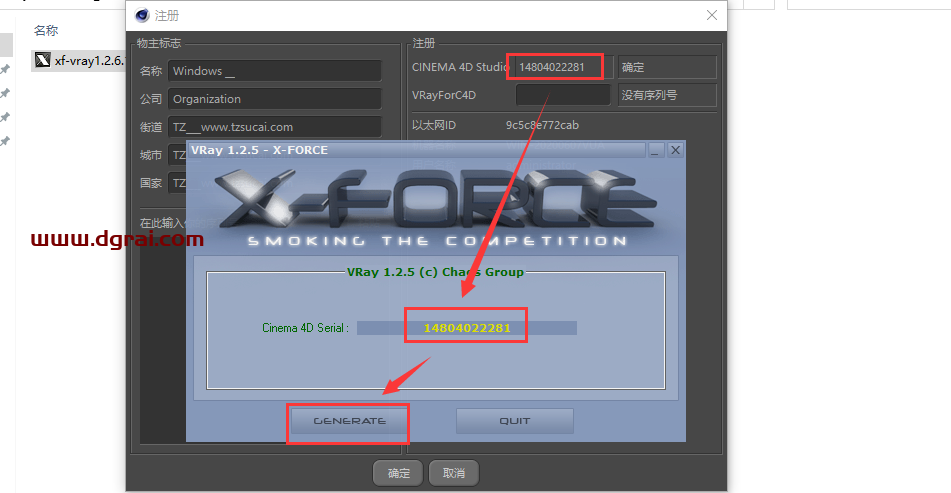Click the CINEMA 4D Studio serial number field
951x493 pixels.
[x=562, y=67]
